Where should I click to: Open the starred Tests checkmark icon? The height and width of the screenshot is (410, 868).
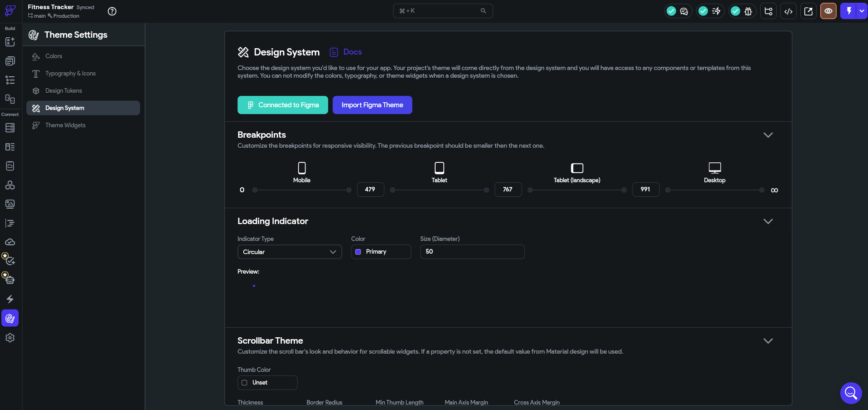[9, 260]
